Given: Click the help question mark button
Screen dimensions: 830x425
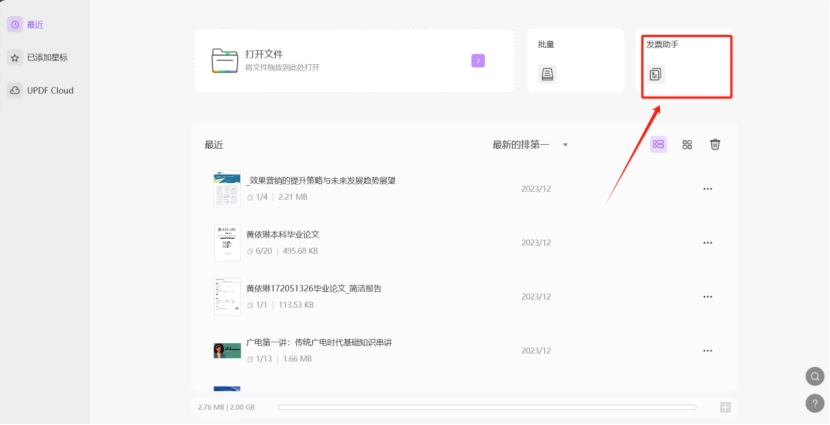Looking at the screenshot, I should [815, 403].
